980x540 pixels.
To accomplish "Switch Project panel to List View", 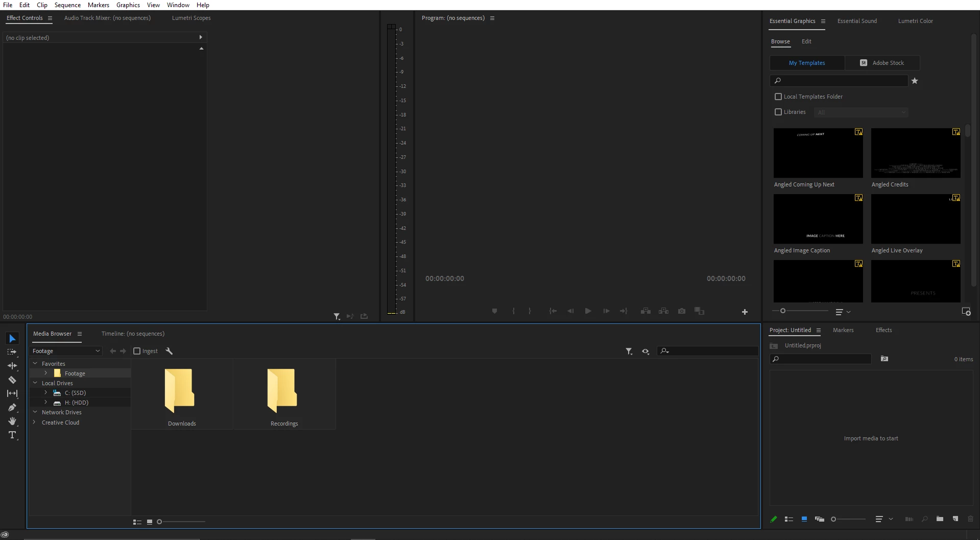I will pos(789,519).
